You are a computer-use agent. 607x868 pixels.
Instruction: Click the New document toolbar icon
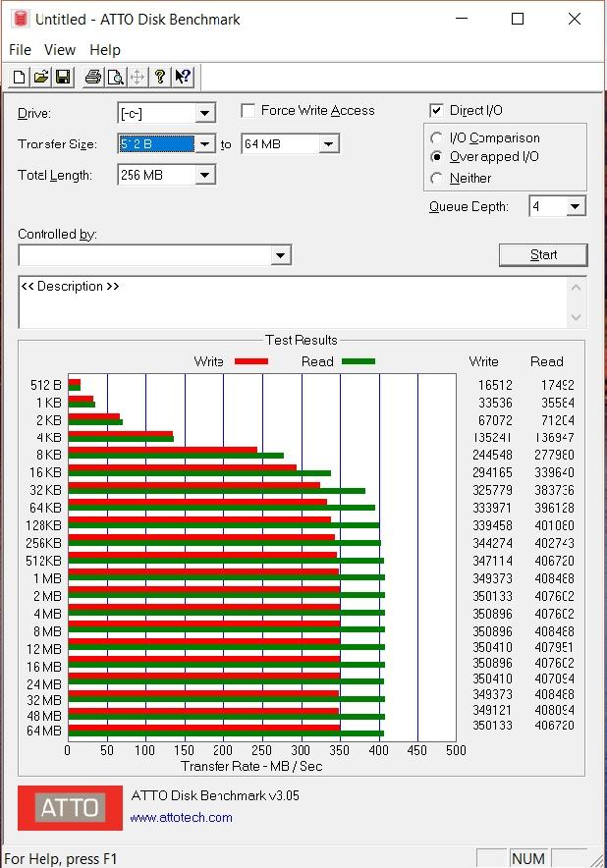click(x=19, y=77)
